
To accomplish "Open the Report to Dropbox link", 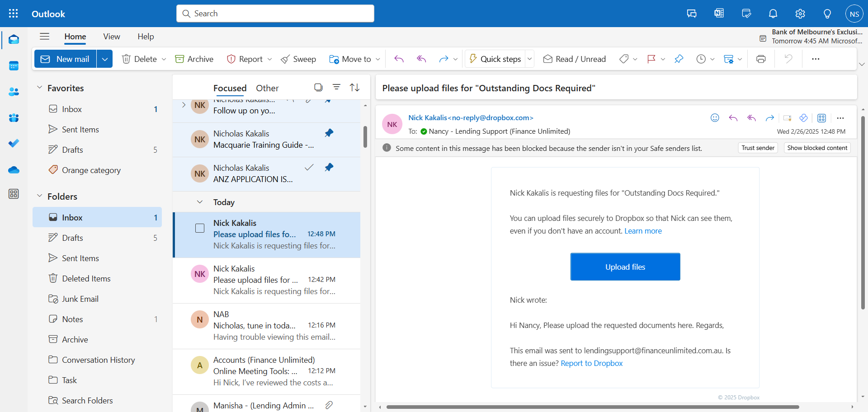I will (591, 363).
